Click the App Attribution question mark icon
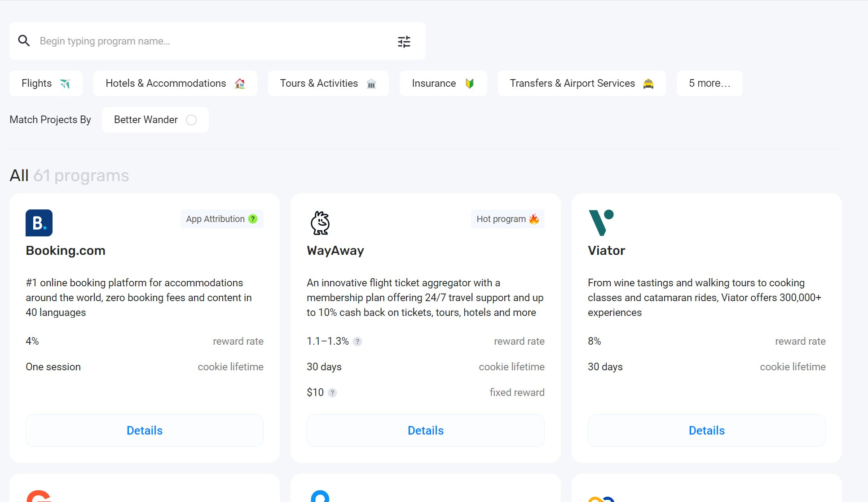This screenshot has height=502, width=868. tap(253, 219)
